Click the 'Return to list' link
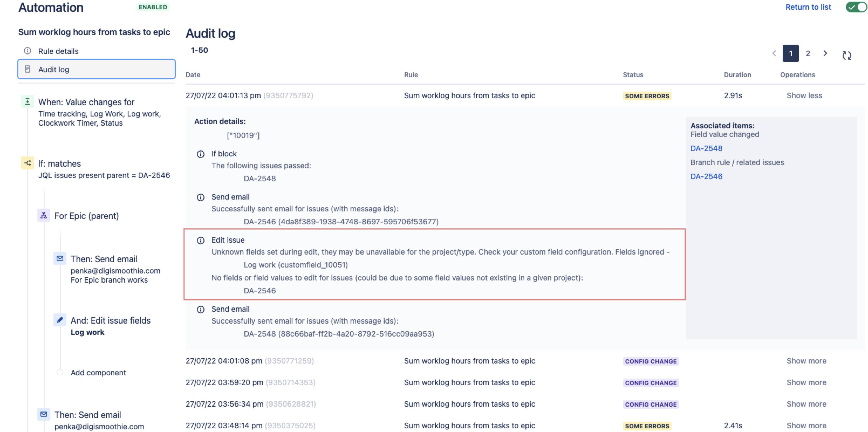This screenshot has height=432, width=868. click(808, 7)
